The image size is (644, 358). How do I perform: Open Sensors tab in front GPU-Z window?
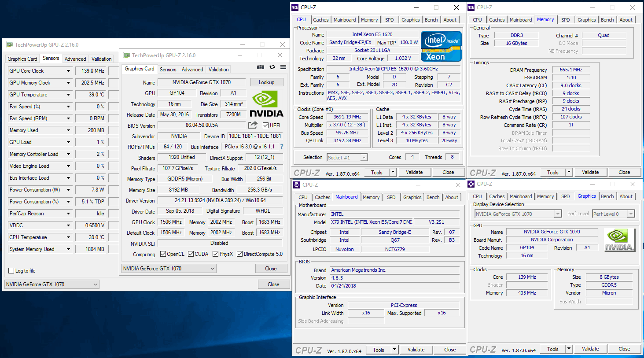tap(168, 70)
